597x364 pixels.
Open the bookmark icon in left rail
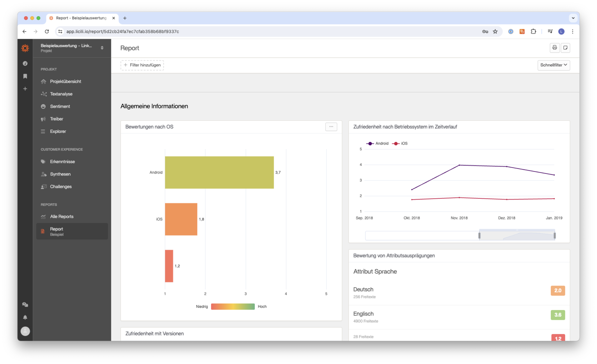(25, 76)
